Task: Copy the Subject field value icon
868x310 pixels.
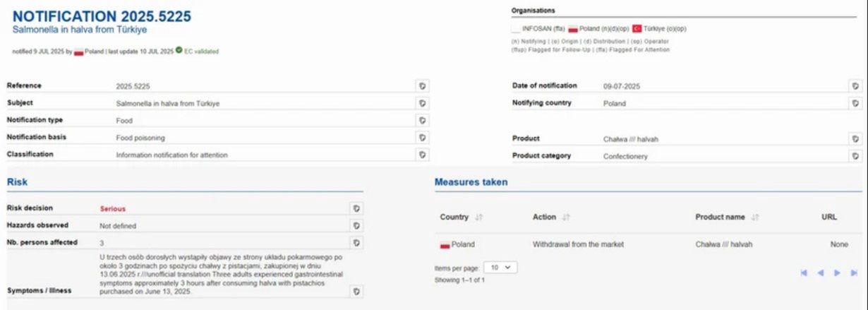Action: [x=422, y=103]
